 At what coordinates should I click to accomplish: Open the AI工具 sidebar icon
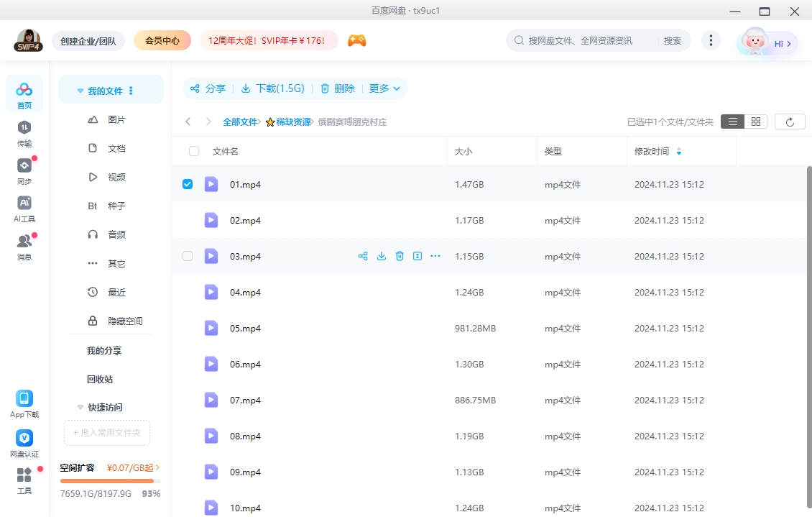pyautogui.click(x=24, y=206)
